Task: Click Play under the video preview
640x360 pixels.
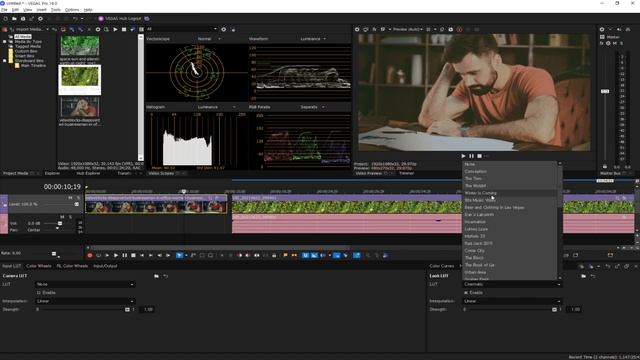Action: 463,156
